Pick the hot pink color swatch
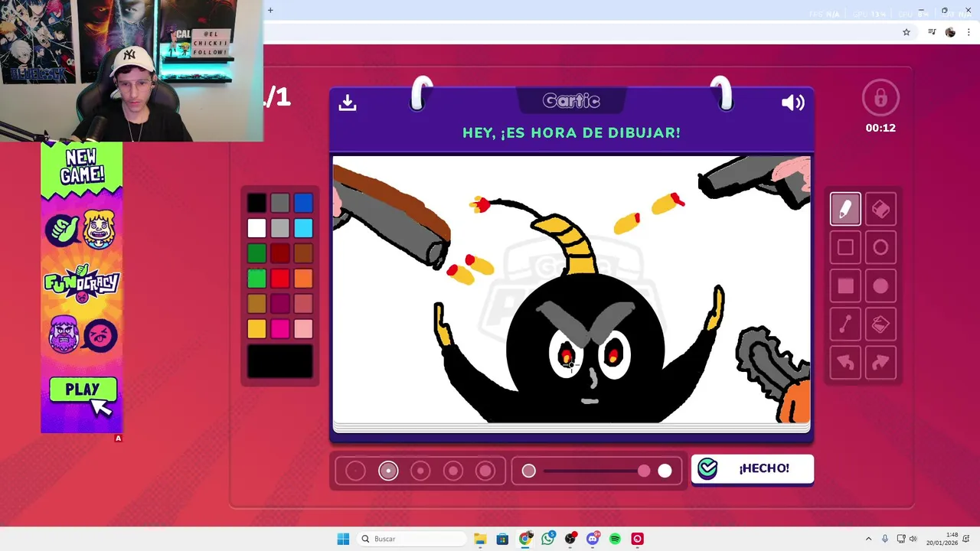 (280, 329)
